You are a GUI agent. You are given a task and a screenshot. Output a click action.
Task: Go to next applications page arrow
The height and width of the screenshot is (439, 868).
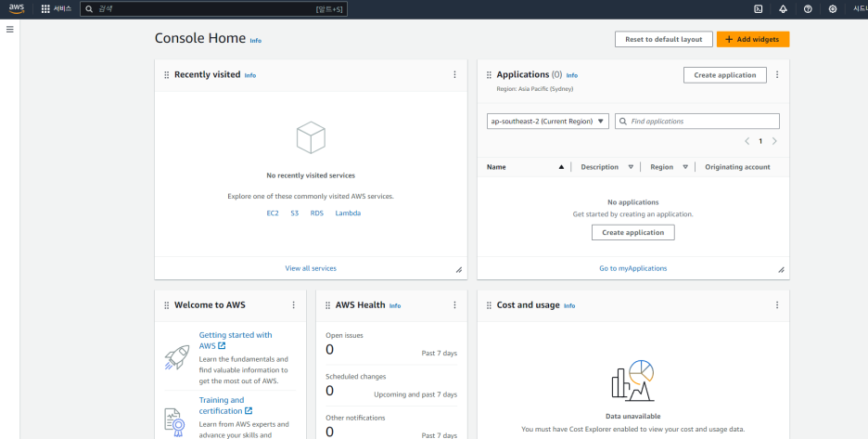[774, 141]
